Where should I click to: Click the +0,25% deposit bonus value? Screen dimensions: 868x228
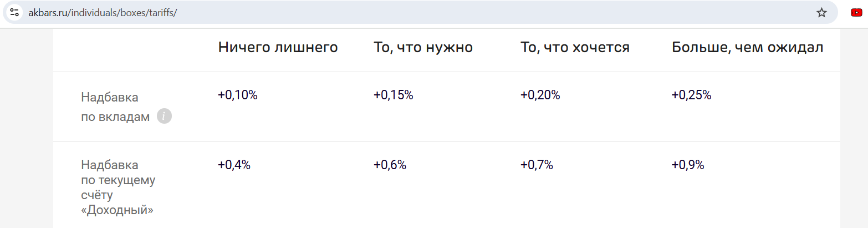691,95
